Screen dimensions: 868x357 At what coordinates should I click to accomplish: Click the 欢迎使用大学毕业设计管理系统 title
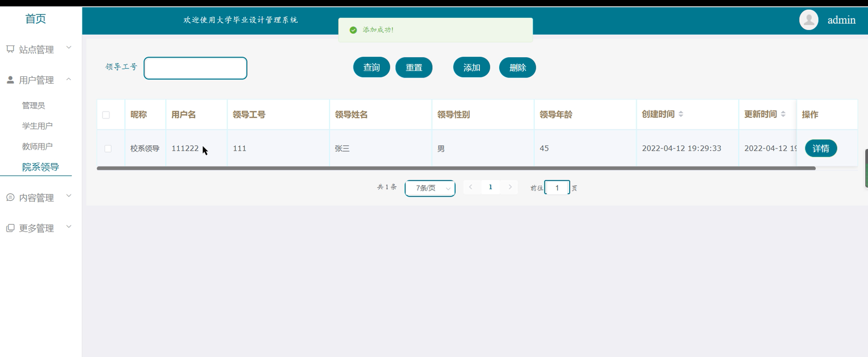[241, 20]
